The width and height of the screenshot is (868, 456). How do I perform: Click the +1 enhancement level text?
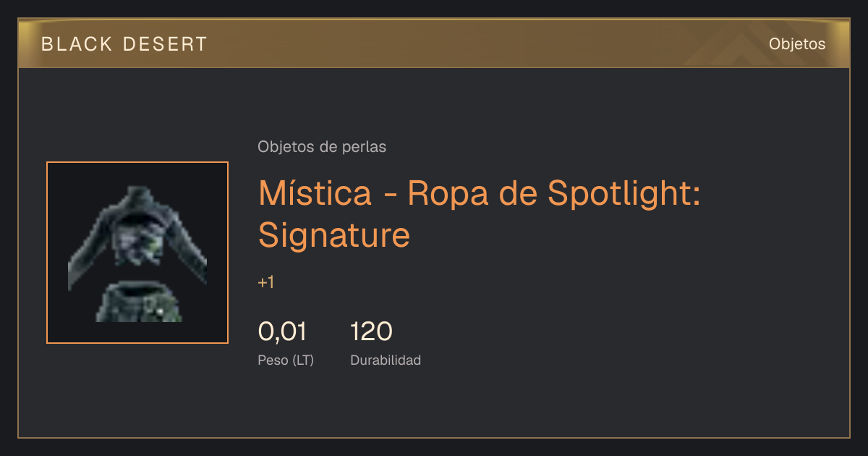click(x=265, y=282)
